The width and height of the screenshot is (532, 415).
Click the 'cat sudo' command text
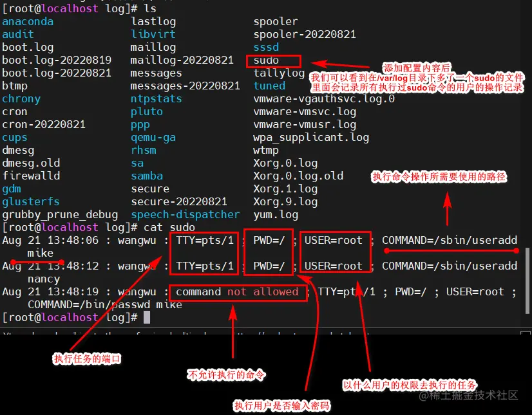click(169, 228)
